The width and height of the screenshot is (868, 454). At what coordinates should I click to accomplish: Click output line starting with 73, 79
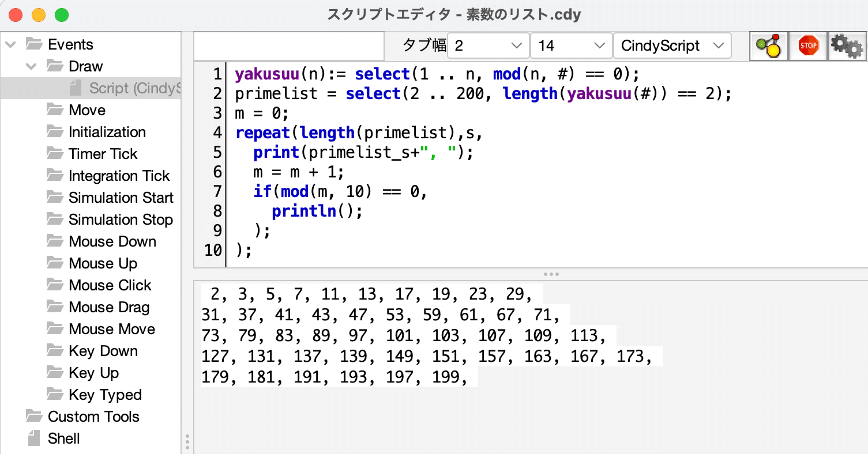[409, 336]
